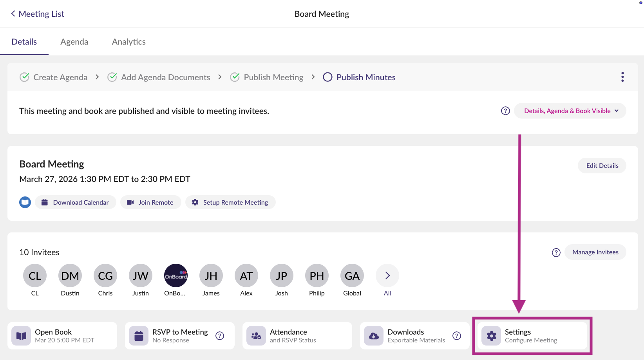The width and height of the screenshot is (644, 360).
Task: Click the Publish Minutes step circle
Action: tap(327, 77)
